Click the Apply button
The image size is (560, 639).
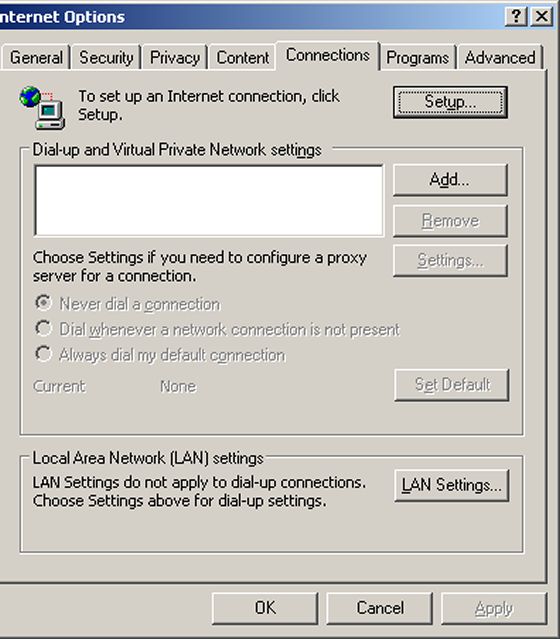494,608
